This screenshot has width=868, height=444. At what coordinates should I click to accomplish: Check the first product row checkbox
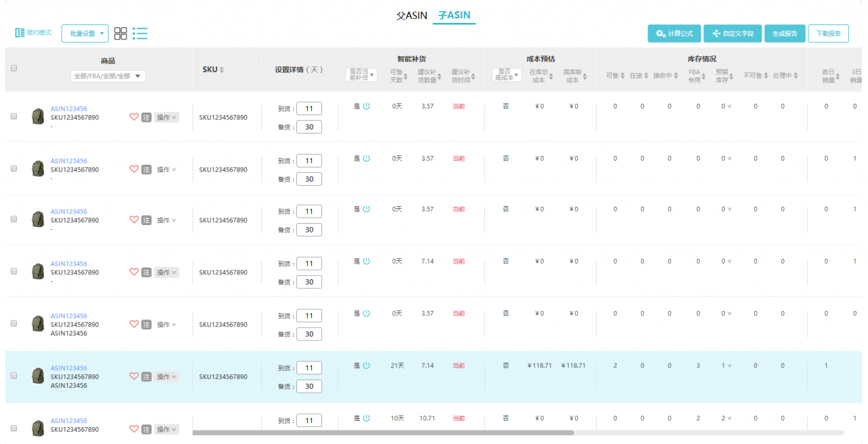(14, 117)
